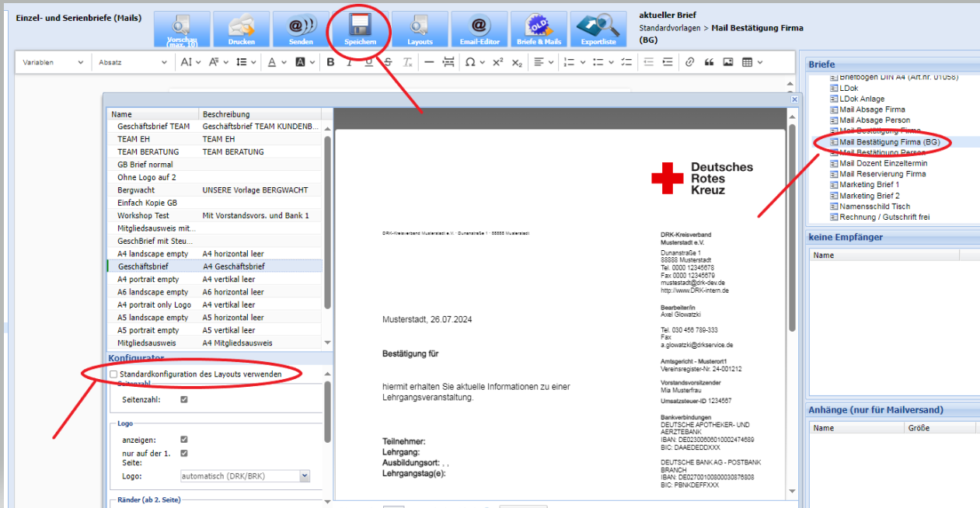Click the Drucken print icon

tap(241, 29)
